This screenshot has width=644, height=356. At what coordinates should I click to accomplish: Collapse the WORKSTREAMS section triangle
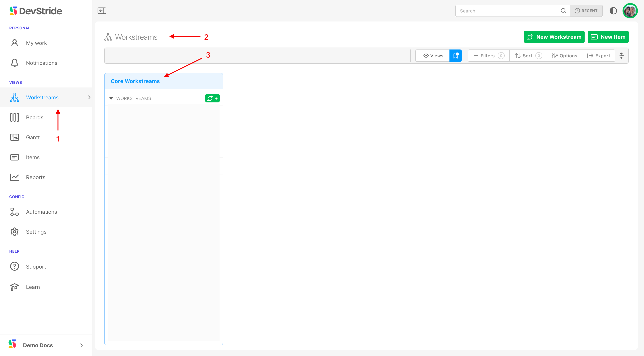click(x=111, y=98)
